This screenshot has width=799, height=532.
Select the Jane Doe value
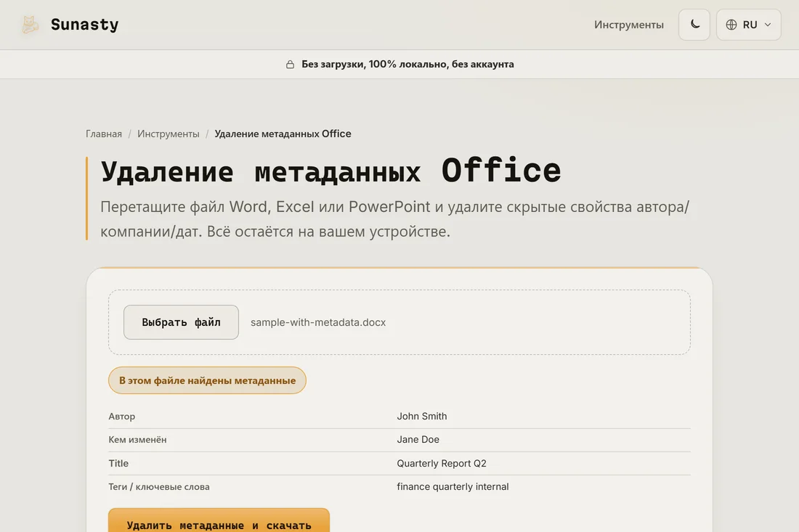click(418, 439)
